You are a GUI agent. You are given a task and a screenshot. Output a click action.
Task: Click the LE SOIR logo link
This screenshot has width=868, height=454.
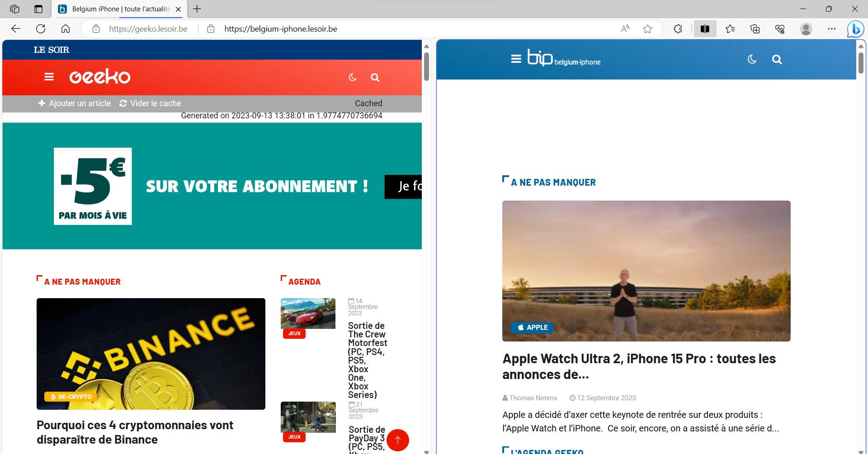(x=52, y=50)
